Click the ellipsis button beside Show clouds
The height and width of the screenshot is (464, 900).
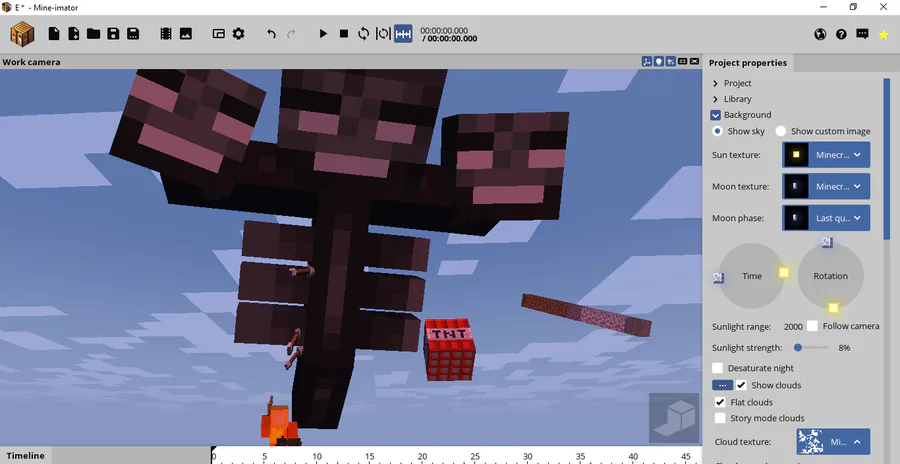[x=722, y=385]
